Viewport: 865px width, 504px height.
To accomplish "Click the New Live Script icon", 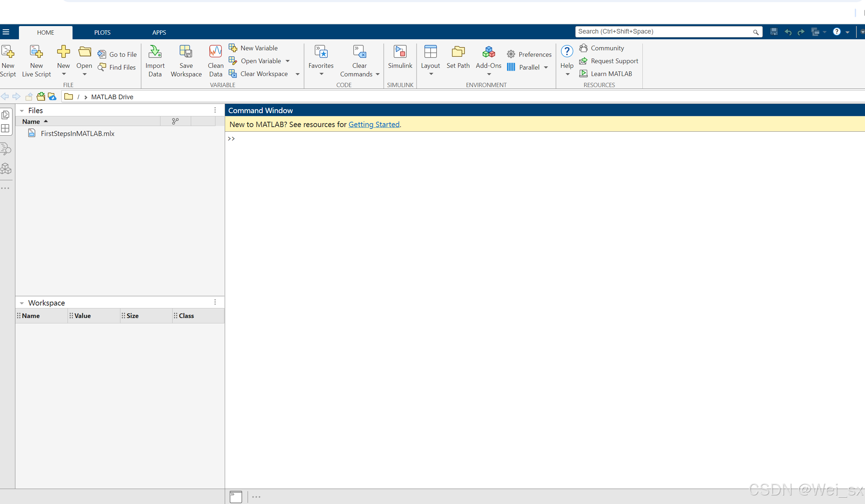I will pyautogui.click(x=36, y=52).
